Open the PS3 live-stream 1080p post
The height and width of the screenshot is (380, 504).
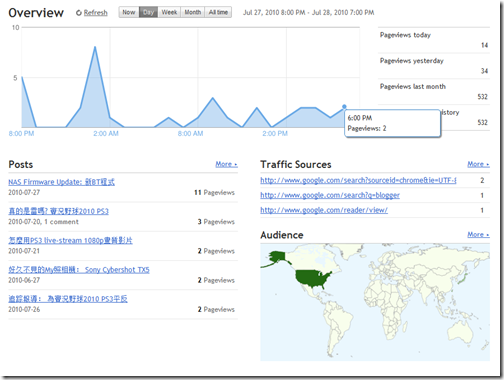point(70,240)
